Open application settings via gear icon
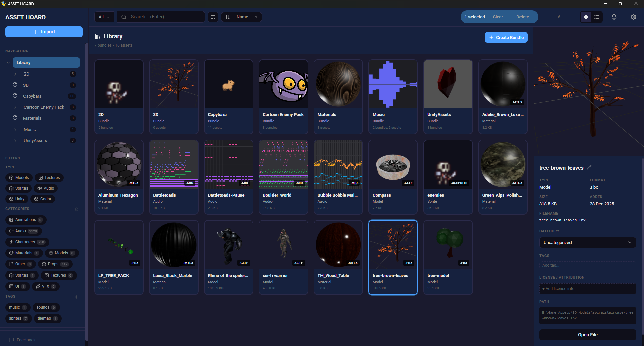The width and height of the screenshot is (644, 346). pos(634,17)
